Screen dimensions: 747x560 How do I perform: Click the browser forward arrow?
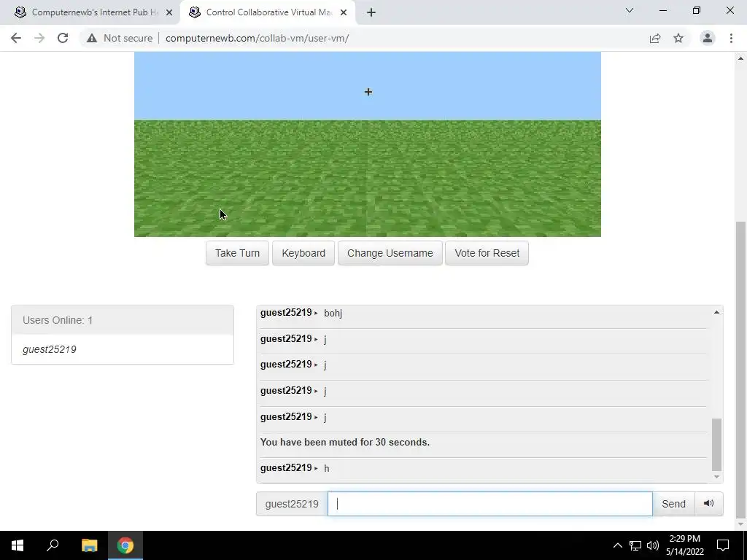coord(39,38)
